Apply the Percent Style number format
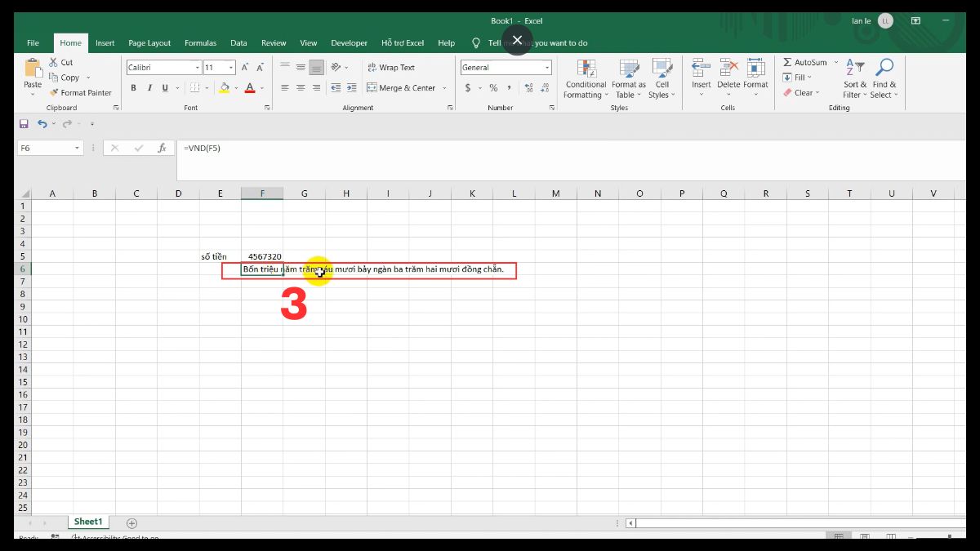This screenshot has width=980, height=551. pos(493,87)
